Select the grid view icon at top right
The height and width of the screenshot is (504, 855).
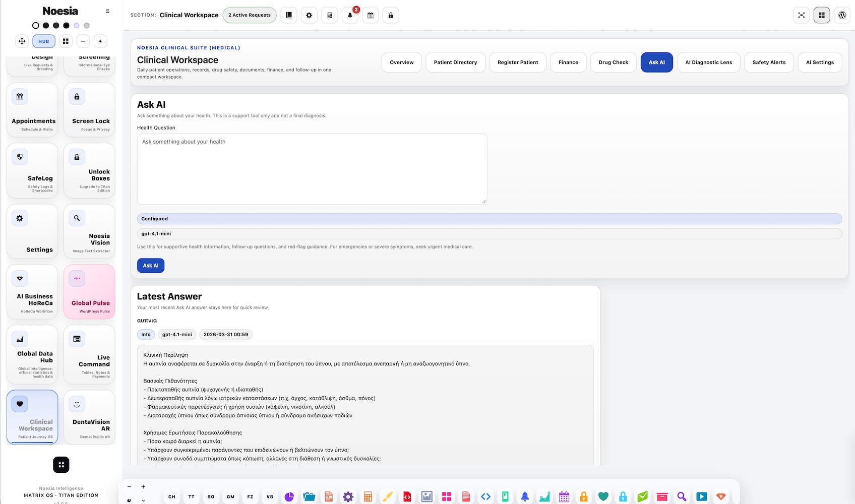click(822, 15)
